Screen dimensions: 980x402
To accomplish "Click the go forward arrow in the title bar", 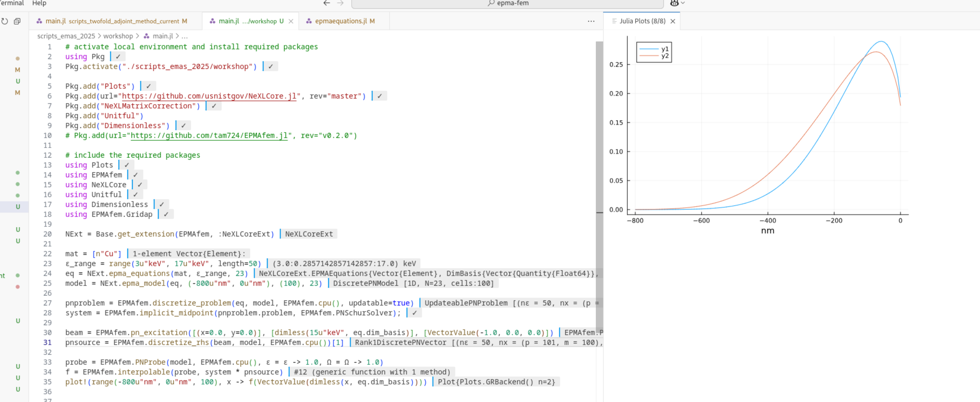I will tap(340, 3).
